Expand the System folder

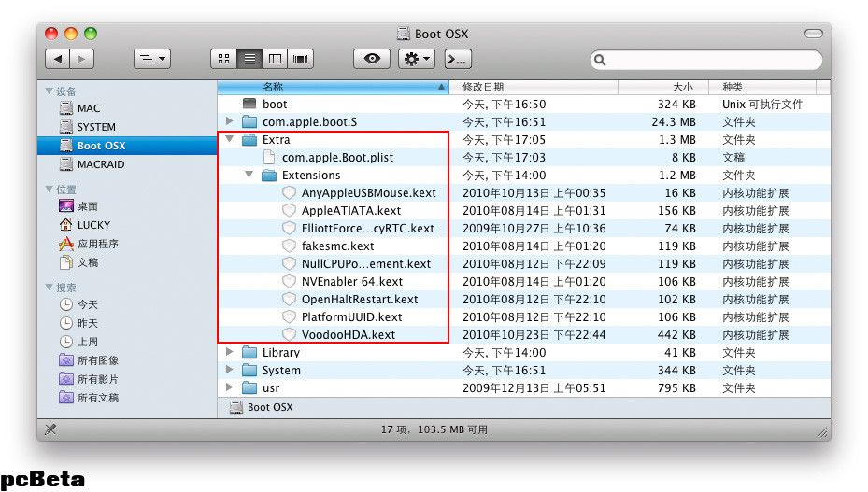(x=229, y=370)
